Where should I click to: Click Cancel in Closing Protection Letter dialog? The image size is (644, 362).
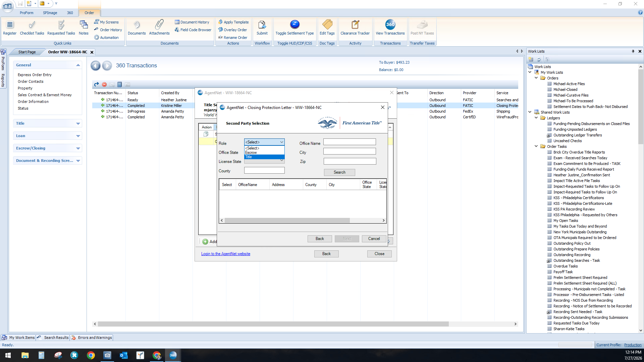pyautogui.click(x=374, y=239)
